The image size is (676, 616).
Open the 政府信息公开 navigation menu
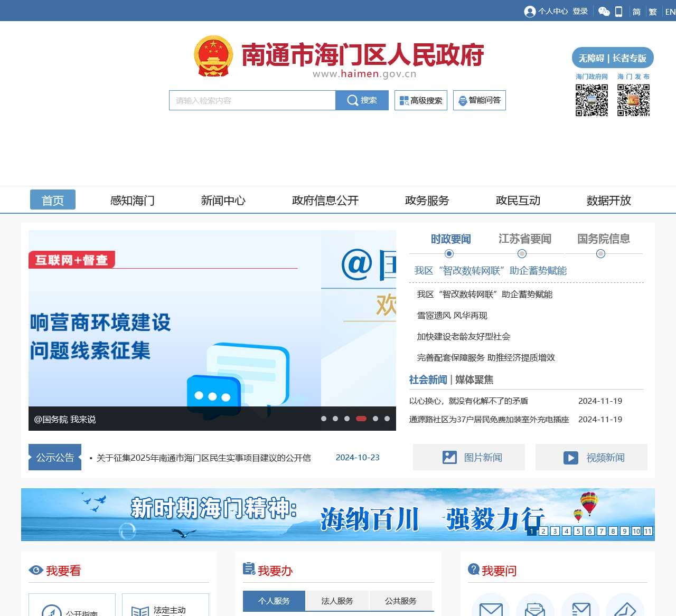tap(325, 201)
